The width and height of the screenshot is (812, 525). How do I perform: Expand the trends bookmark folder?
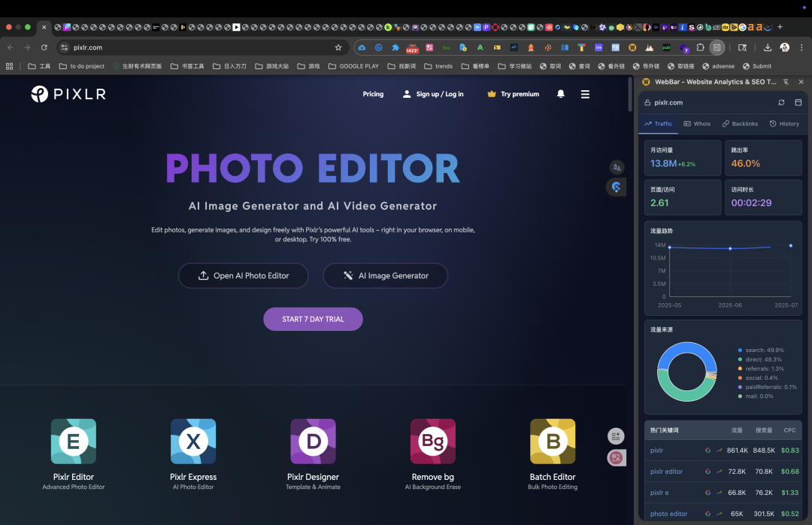point(438,66)
